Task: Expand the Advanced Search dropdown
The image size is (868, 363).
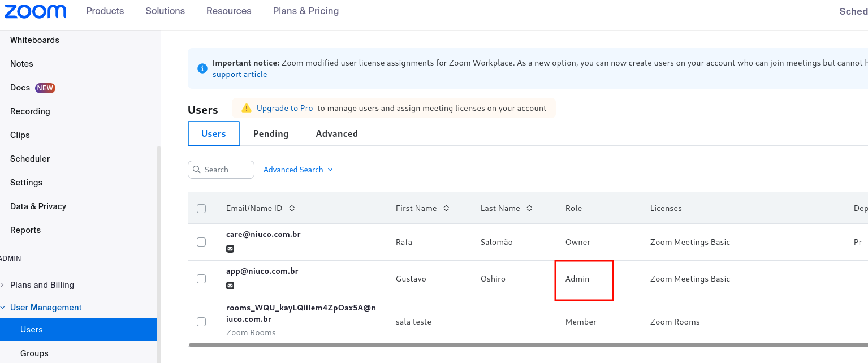Action: 298,170
